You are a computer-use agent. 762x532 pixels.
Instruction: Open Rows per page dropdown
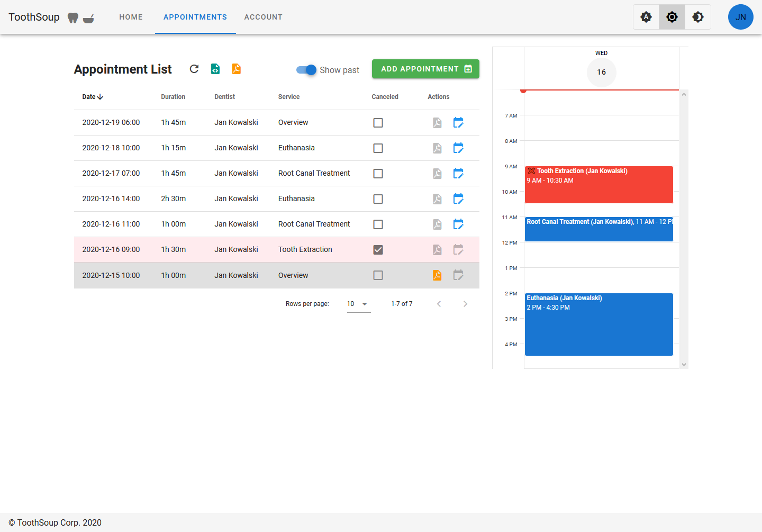tap(359, 304)
